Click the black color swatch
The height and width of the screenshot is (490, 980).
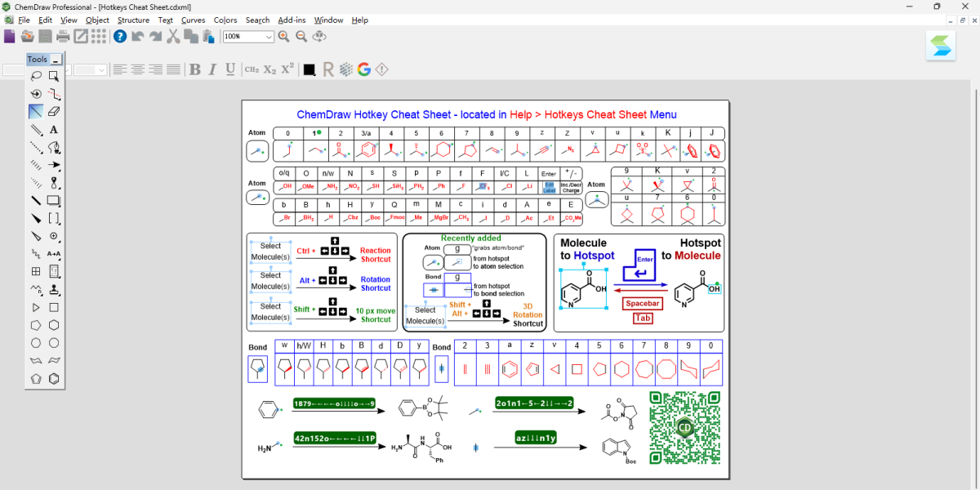(310, 69)
